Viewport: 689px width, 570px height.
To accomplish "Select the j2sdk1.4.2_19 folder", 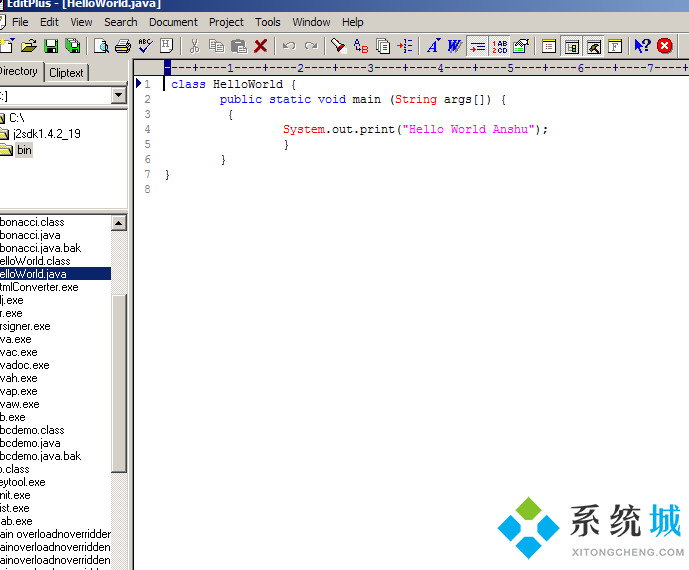I will pos(47,134).
